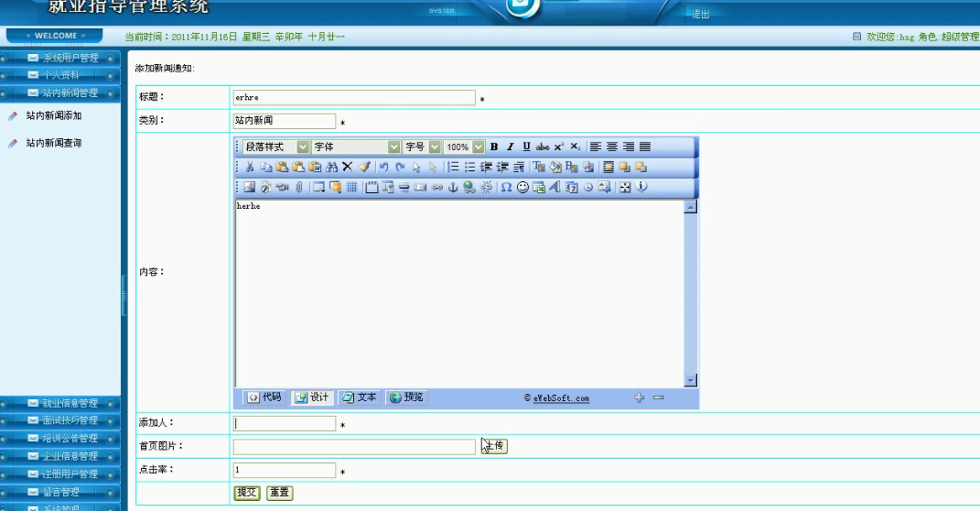The width and height of the screenshot is (980, 511).
Task: Click the 添加人 author input field
Action: [285, 423]
